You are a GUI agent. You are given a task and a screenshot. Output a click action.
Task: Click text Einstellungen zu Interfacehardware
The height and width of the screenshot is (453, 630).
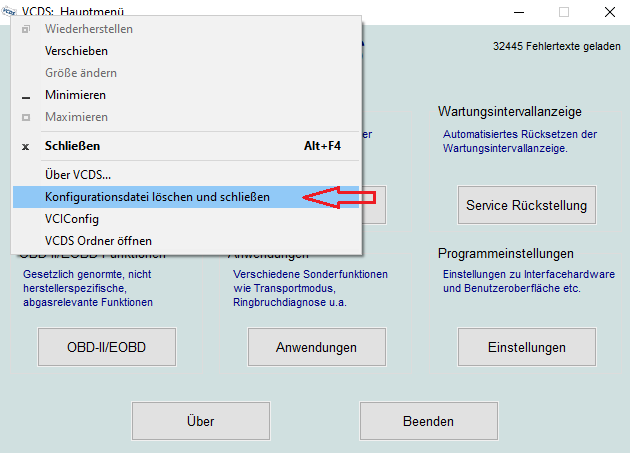coord(529,274)
